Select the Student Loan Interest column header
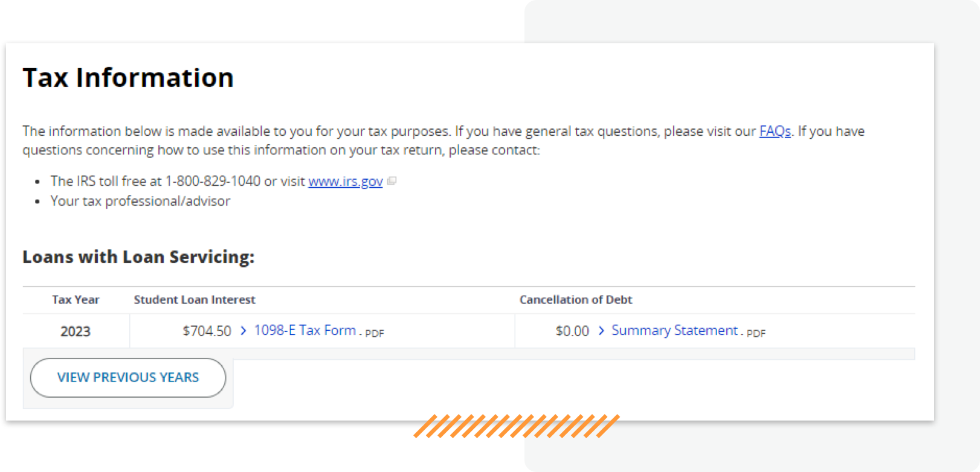This screenshot has width=980, height=472. pos(195,299)
